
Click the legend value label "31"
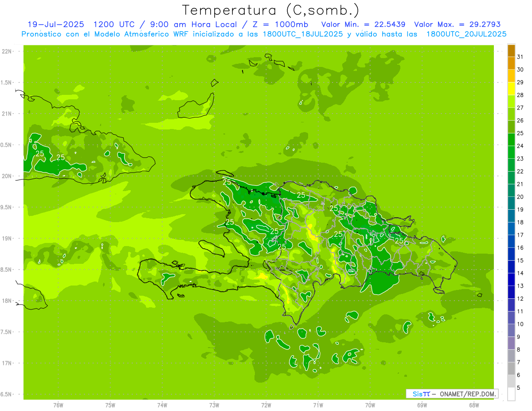[520, 57]
